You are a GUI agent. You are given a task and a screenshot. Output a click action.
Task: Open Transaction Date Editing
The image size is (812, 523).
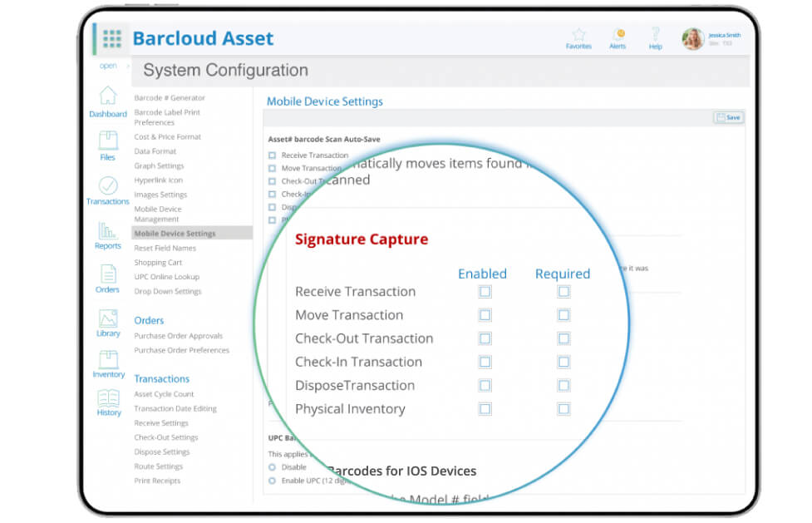coord(175,408)
